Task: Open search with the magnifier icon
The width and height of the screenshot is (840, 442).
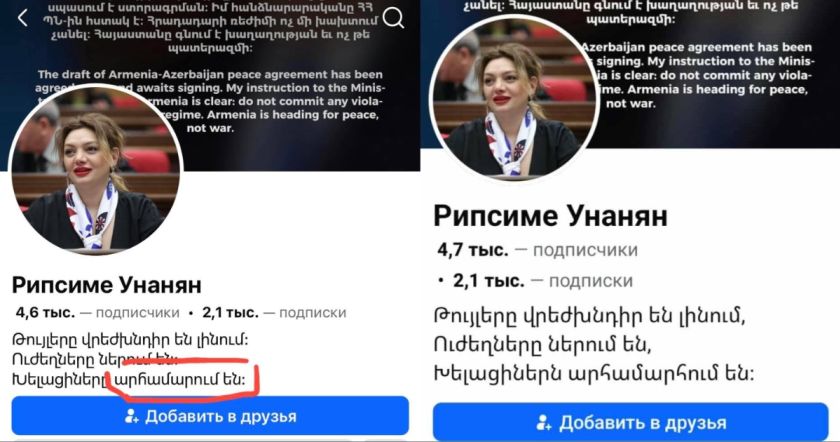Action: (x=394, y=18)
